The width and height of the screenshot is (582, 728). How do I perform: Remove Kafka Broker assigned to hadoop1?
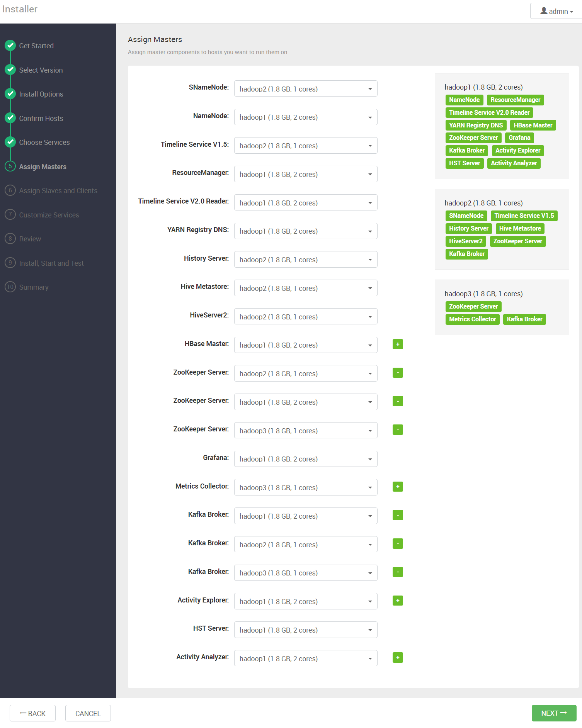[398, 515]
